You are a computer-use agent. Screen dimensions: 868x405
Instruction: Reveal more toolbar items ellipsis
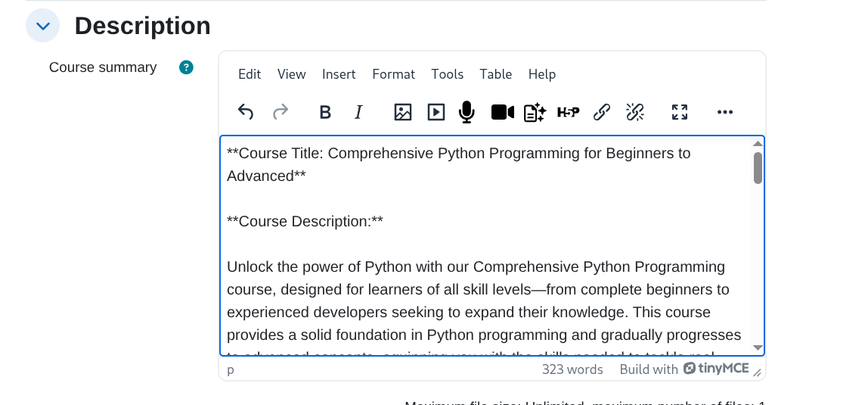[x=724, y=112]
